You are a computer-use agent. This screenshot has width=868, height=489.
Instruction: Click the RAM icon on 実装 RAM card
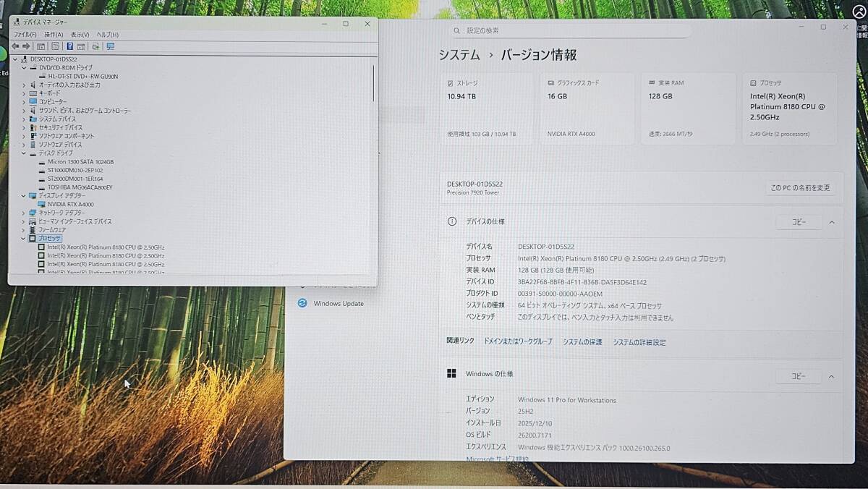pos(652,83)
